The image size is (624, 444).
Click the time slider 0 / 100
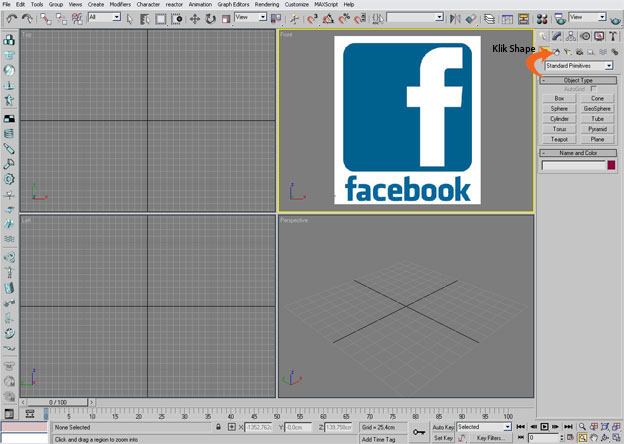tap(58, 402)
